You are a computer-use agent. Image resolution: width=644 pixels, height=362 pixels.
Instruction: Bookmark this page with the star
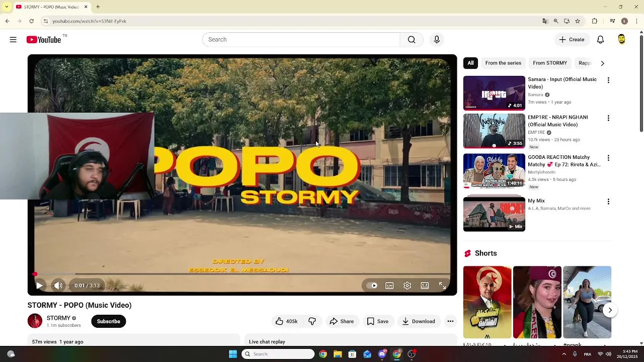[578, 21]
